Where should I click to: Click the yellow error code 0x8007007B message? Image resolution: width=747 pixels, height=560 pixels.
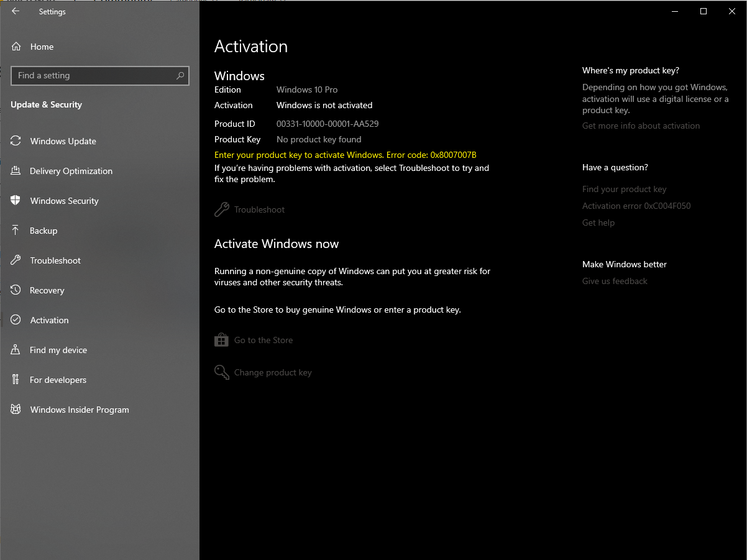pyautogui.click(x=346, y=155)
